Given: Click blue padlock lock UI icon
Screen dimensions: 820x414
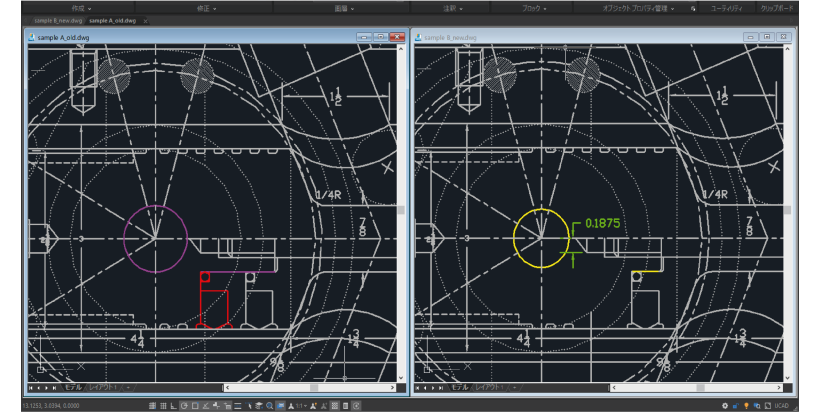Looking at the screenshot, I should click(735, 406).
